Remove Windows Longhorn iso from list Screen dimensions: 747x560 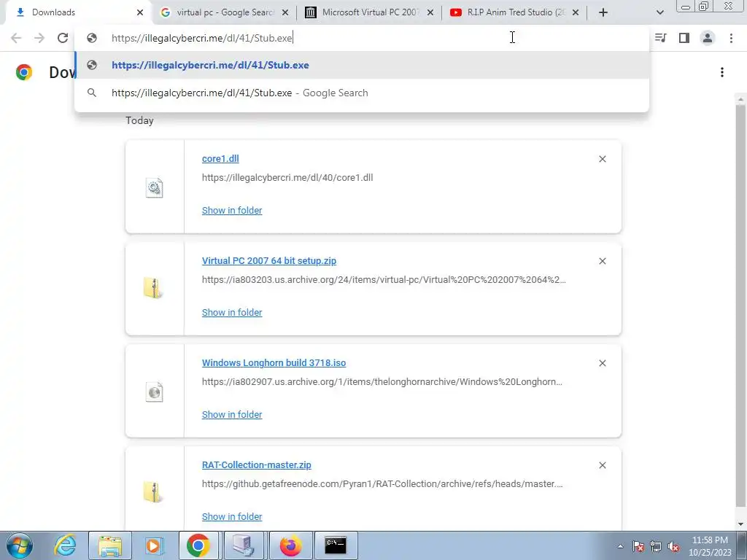602,363
